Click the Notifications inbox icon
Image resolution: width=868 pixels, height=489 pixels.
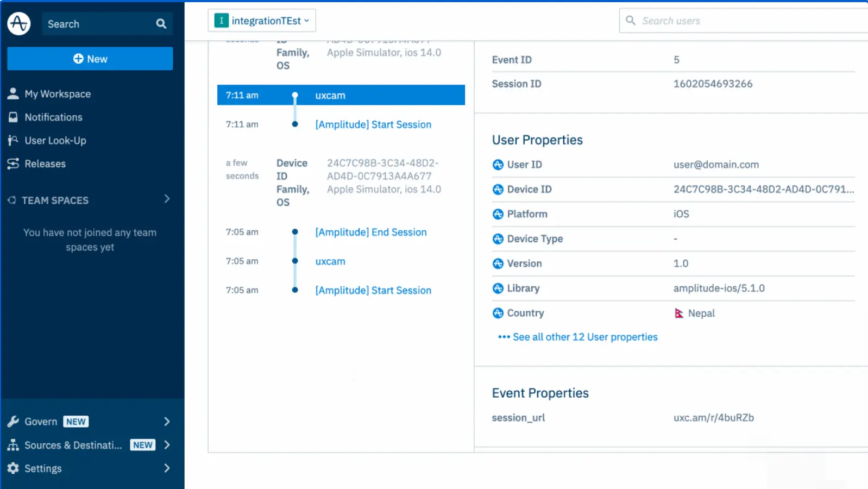(13, 117)
